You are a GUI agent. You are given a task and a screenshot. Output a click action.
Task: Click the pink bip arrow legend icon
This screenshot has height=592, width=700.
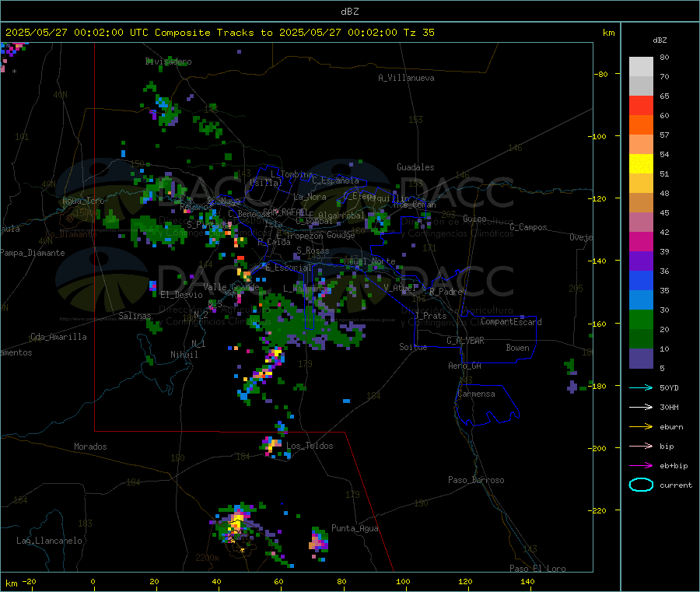(641, 446)
